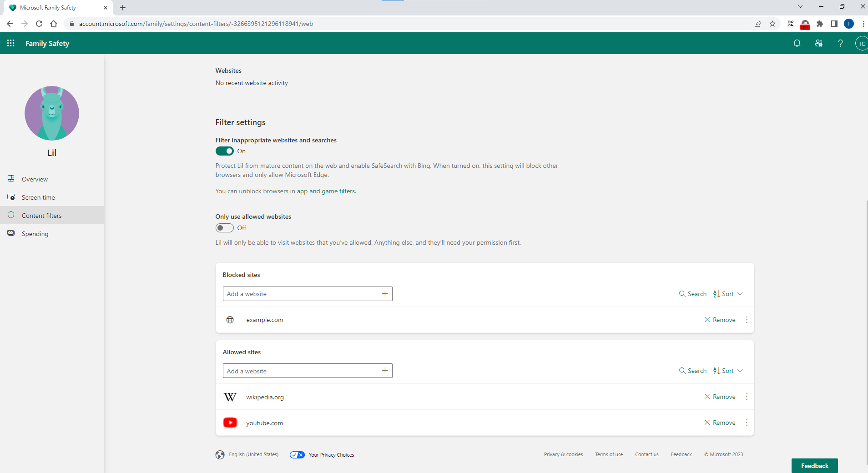Image resolution: width=868 pixels, height=473 pixels.
Task: Open the Chrome profile avatar
Action: [849, 24]
